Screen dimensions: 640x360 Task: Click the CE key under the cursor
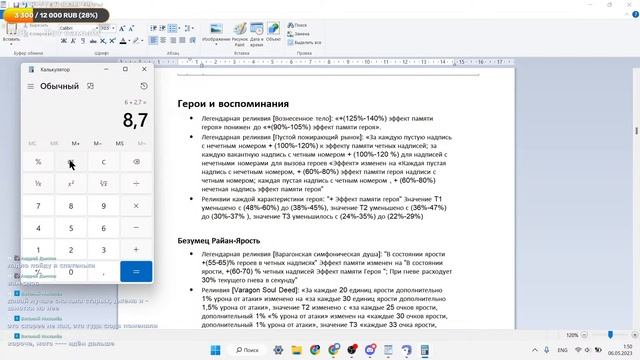coord(71,162)
